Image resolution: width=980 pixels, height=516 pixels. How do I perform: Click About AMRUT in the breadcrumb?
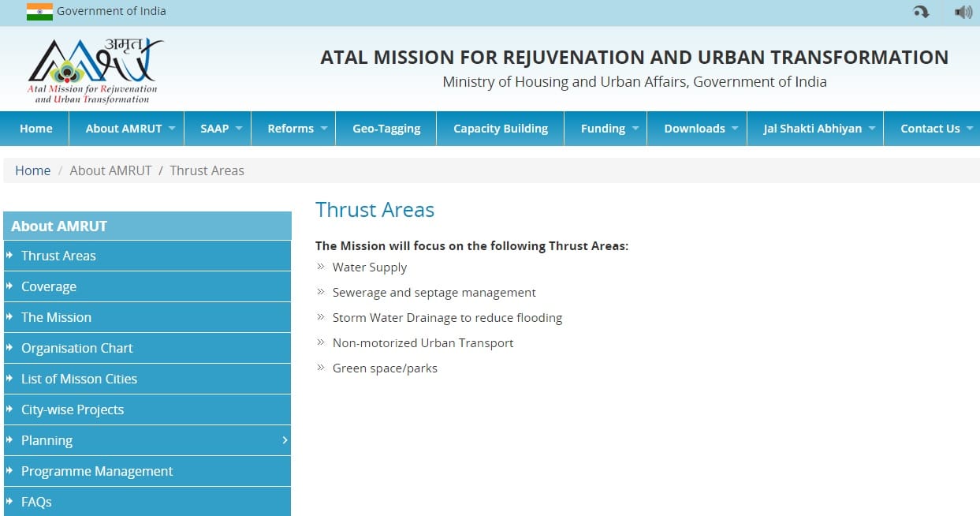coord(110,170)
